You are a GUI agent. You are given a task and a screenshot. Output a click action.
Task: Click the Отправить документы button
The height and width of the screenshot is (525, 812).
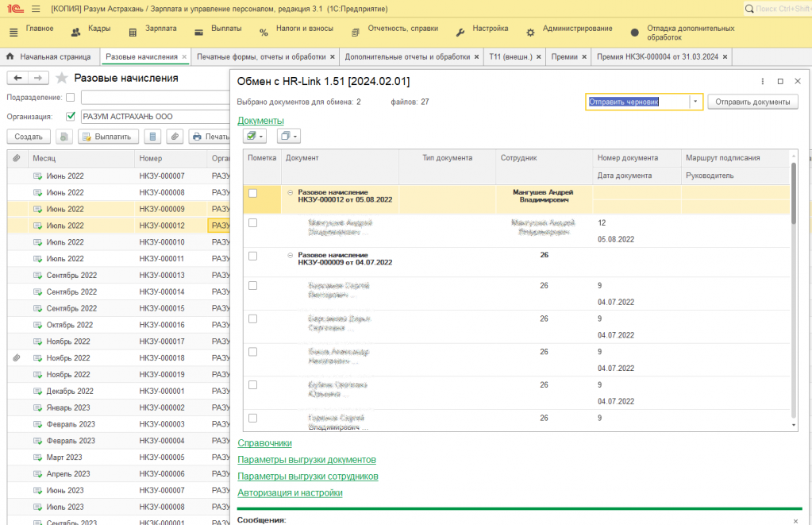click(752, 102)
